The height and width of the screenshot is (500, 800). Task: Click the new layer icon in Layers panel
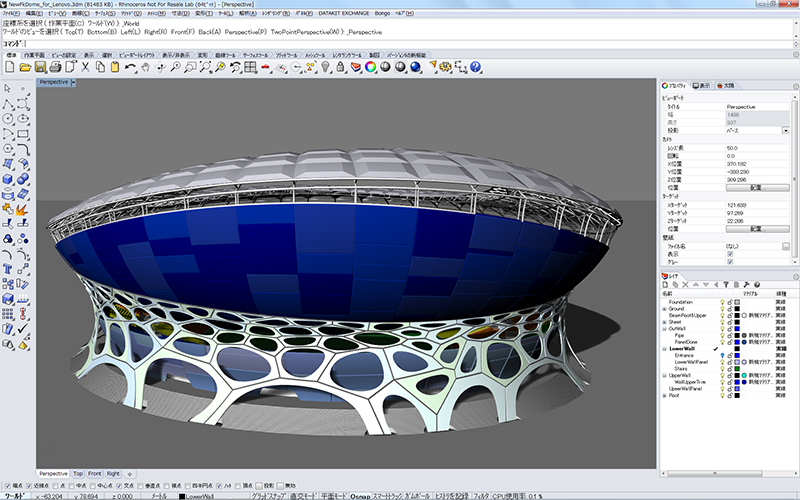666,286
